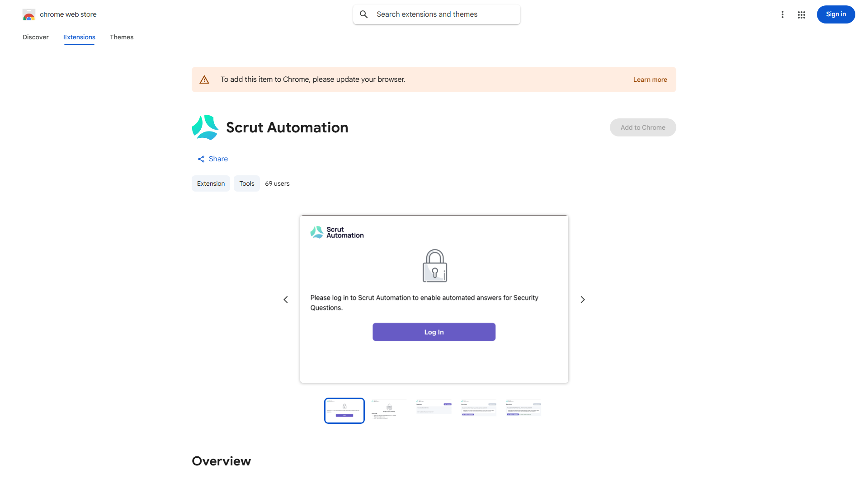This screenshot has height=488, width=868.
Task: Select the fifth screenshot thumbnail
Action: [x=523, y=408]
